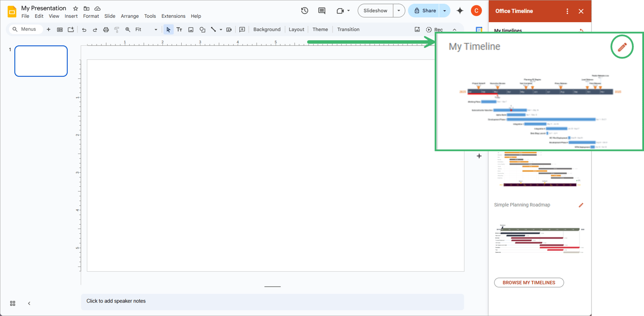Image resolution: width=644 pixels, height=316 pixels.
Task: Select the Shape tool
Action: (202, 29)
